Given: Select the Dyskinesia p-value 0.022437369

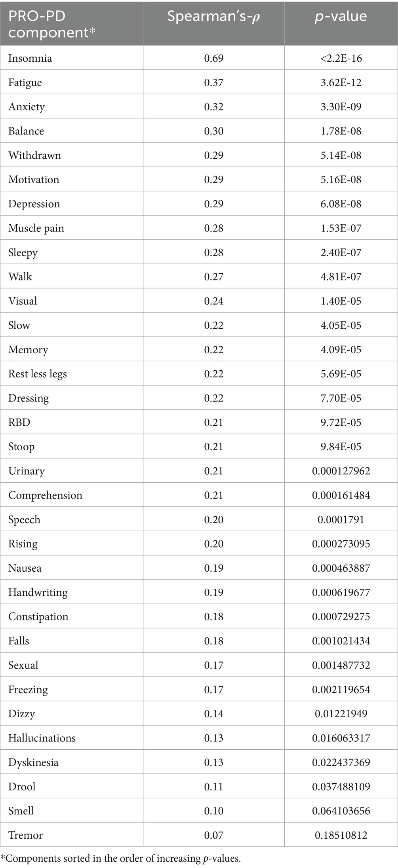Looking at the screenshot, I should pos(341,762).
